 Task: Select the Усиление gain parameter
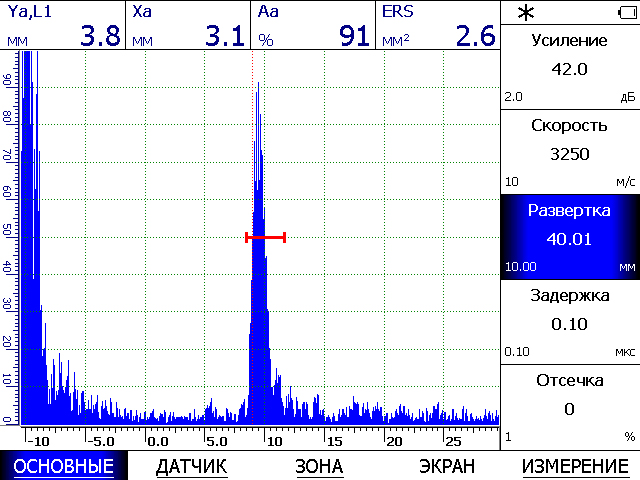click(x=570, y=67)
